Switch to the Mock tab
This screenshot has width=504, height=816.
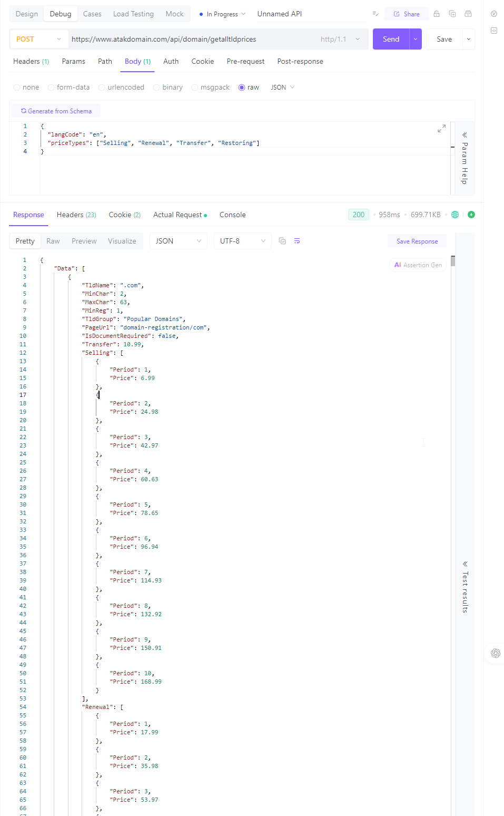coord(174,14)
